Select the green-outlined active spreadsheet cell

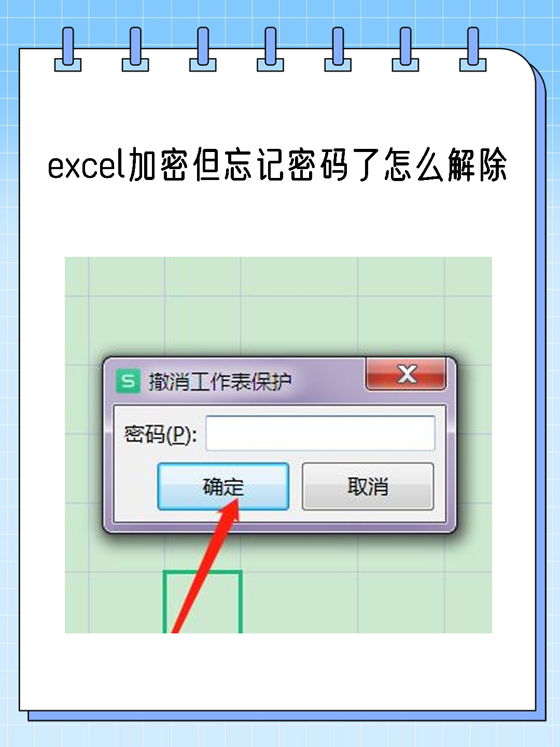pos(203,602)
